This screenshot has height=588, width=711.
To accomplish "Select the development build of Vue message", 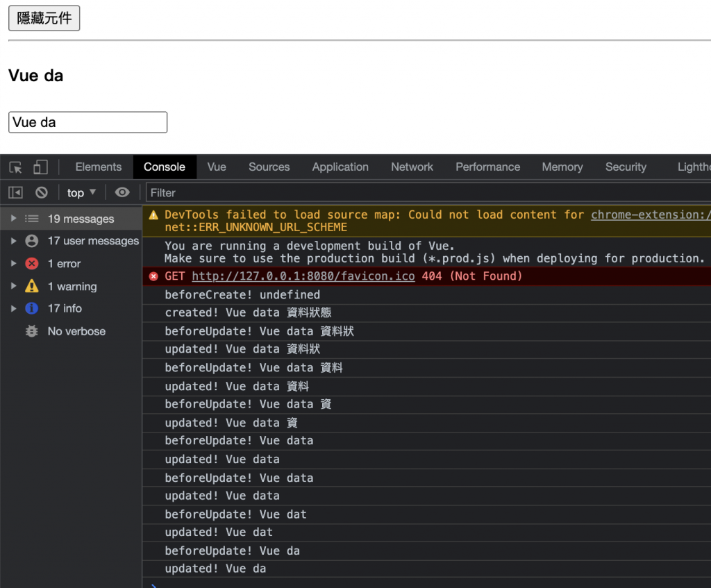I will 427,252.
